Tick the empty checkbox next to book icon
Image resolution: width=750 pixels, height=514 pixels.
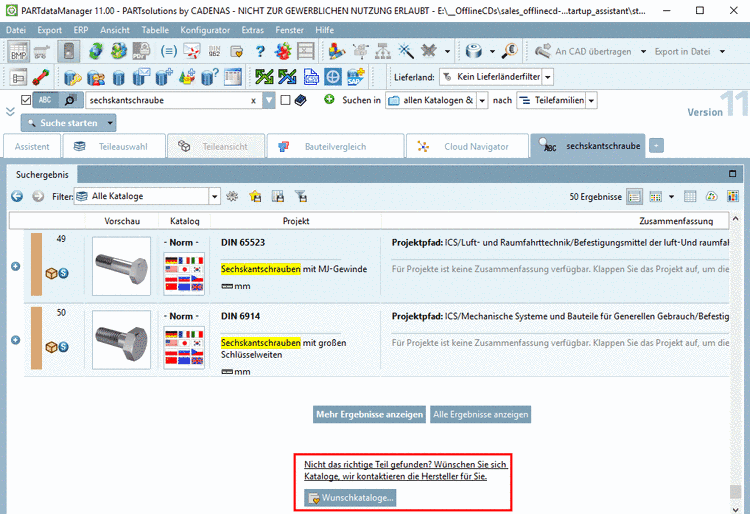pos(286,100)
